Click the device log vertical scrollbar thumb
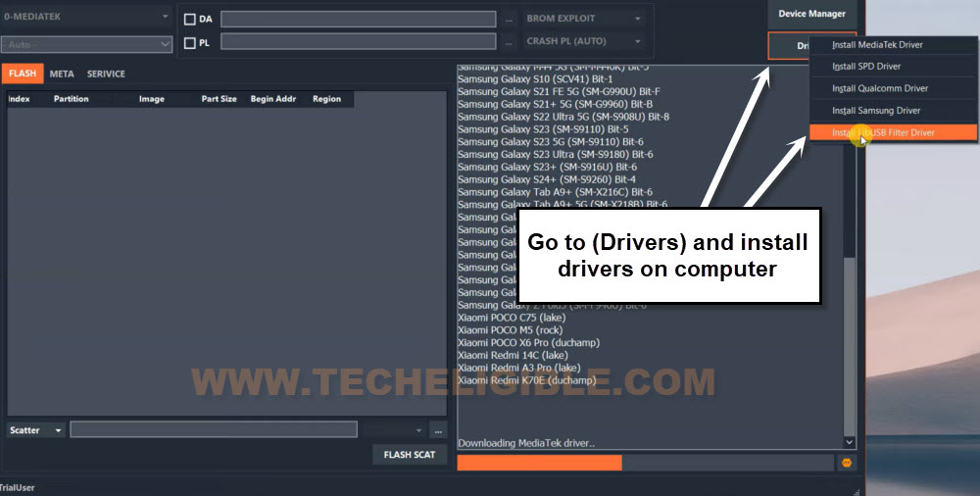This screenshot has width=980, height=496. point(849,346)
